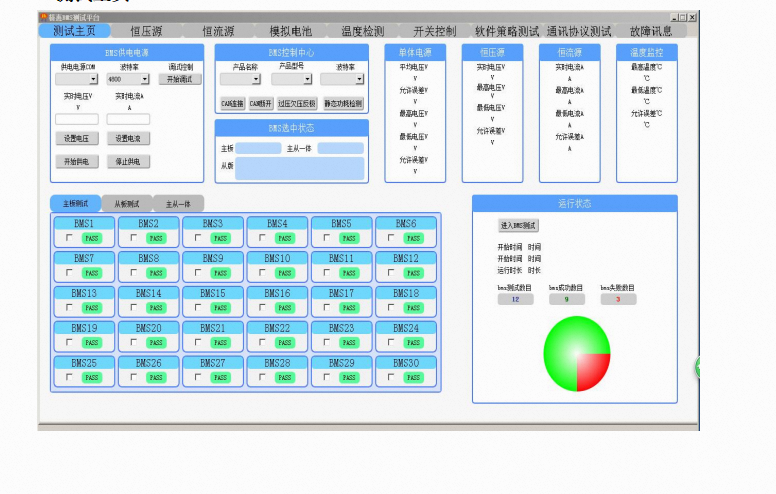The image size is (776, 494).
Task: Click the PASS badge under BMS23
Action: [349, 343]
